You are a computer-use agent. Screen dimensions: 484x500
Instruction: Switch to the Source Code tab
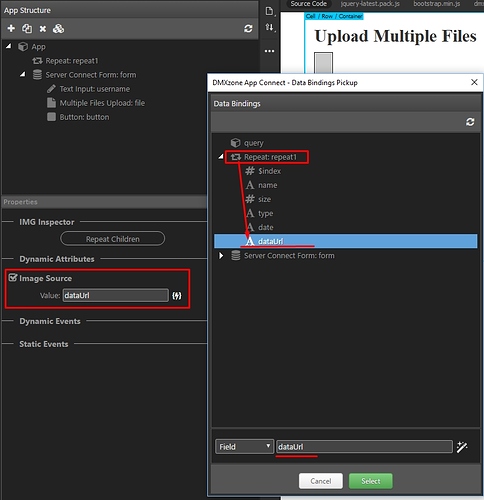click(x=308, y=4)
